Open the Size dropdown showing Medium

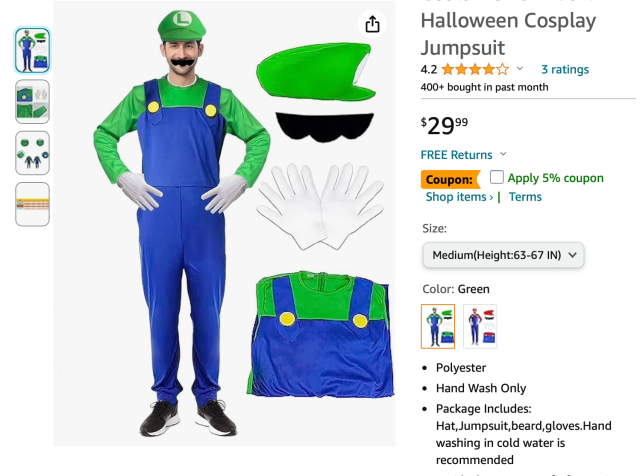click(x=503, y=255)
